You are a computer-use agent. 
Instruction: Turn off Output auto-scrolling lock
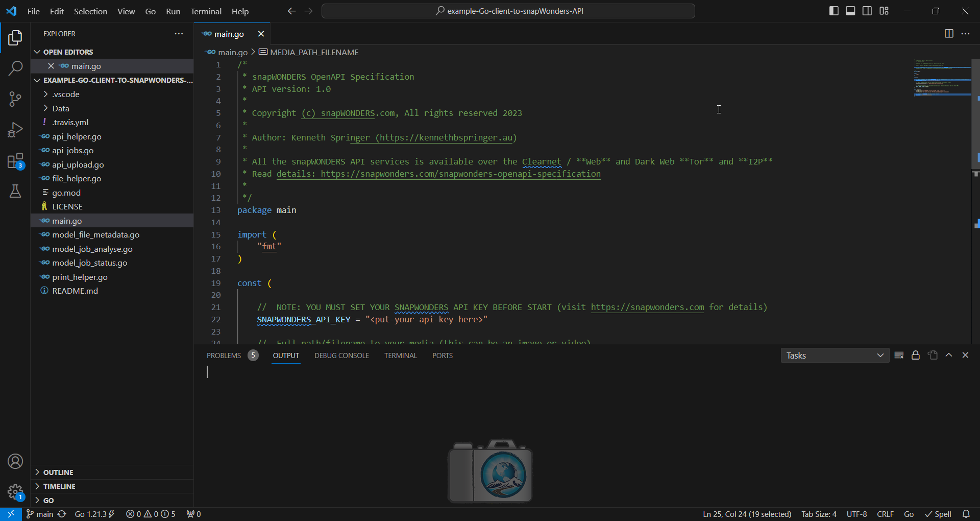point(915,355)
